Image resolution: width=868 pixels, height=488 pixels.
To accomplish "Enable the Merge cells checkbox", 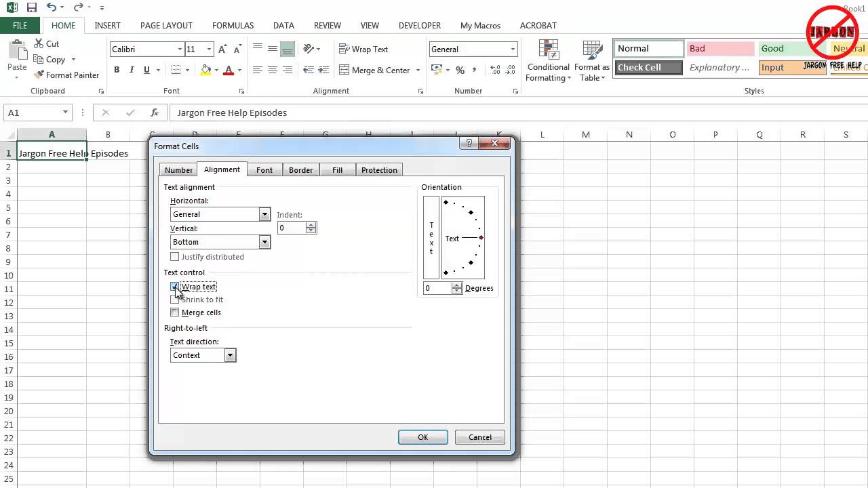I will tap(175, 312).
